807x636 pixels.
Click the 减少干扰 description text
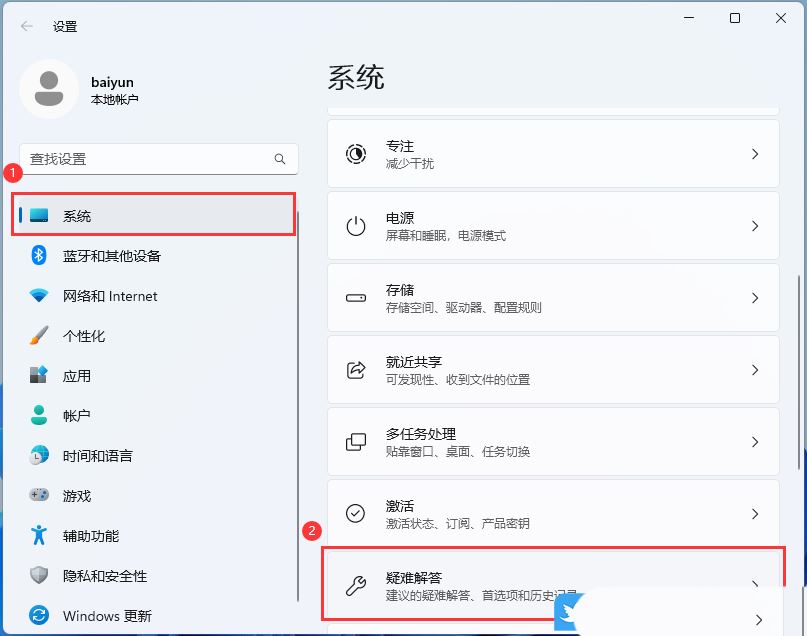pyautogui.click(x=410, y=164)
